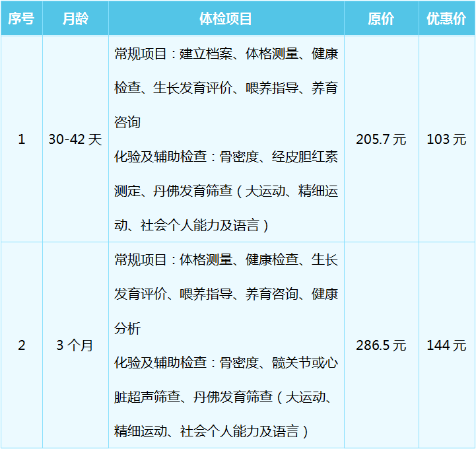Click the 3 个月 age cell

75,345
